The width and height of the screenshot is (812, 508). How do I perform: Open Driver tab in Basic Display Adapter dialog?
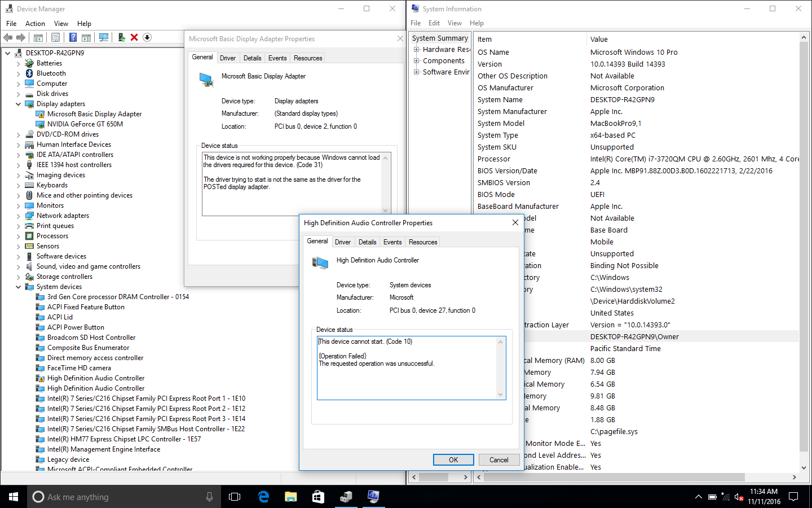(228, 58)
